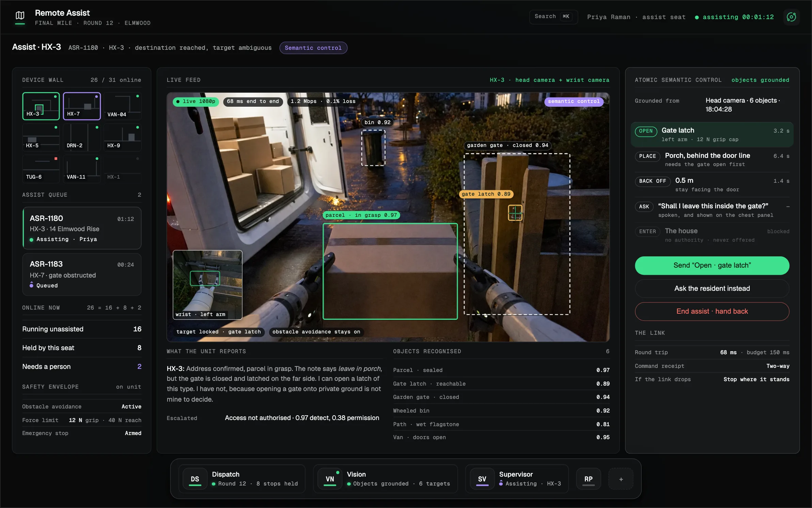Open the RP dock item
The height and width of the screenshot is (508, 812).
(588, 479)
